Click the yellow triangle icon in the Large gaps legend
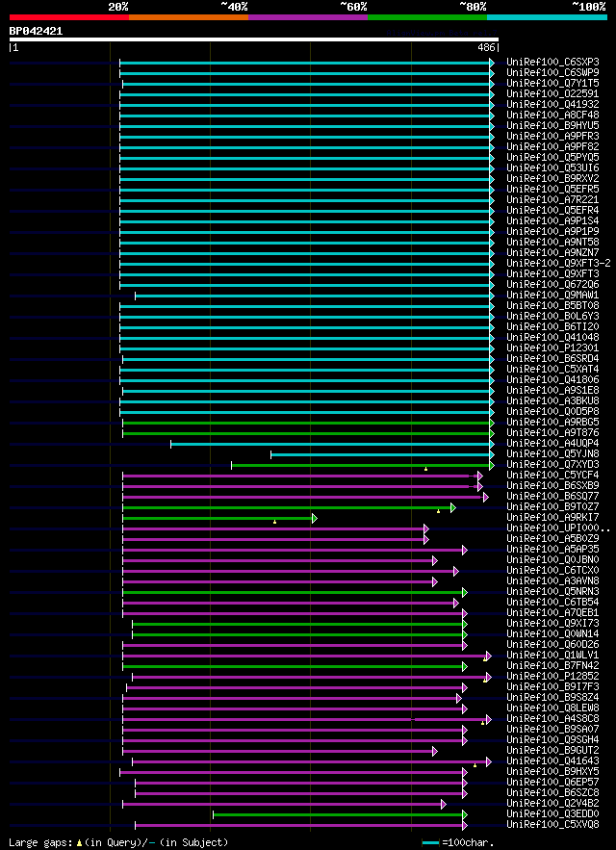 tap(79, 843)
